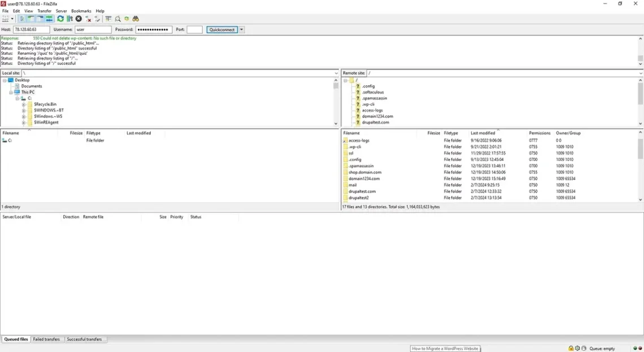Open the Remote site path dropdown

[x=639, y=73]
